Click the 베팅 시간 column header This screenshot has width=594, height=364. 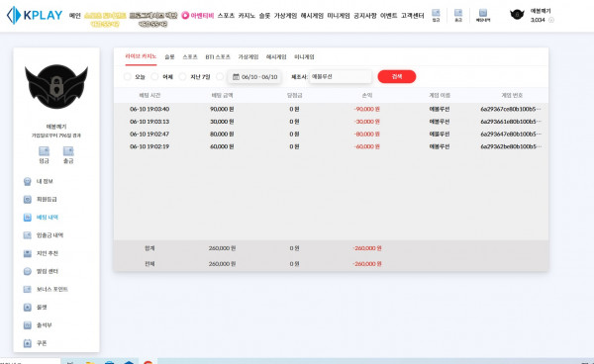pos(149,95)
